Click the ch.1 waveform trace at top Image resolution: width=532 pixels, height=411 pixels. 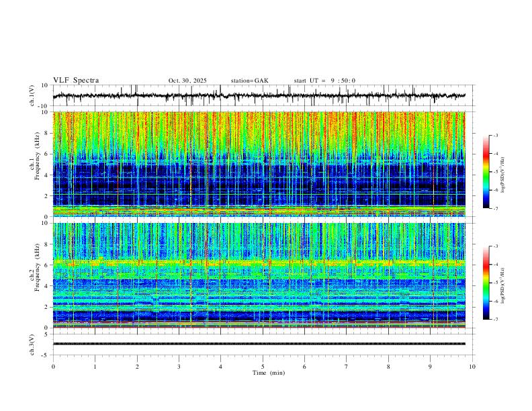pyautogui.click(x=259, y=95)
